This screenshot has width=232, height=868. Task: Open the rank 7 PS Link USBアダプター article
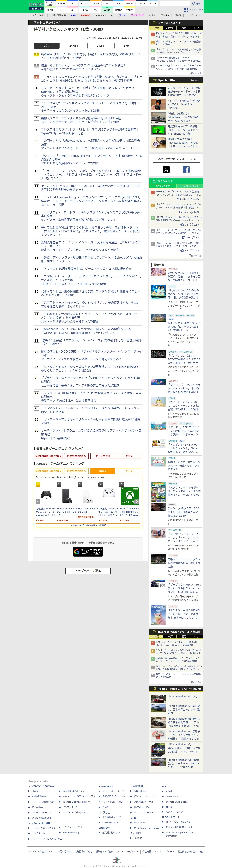click(x=90, y=131)
